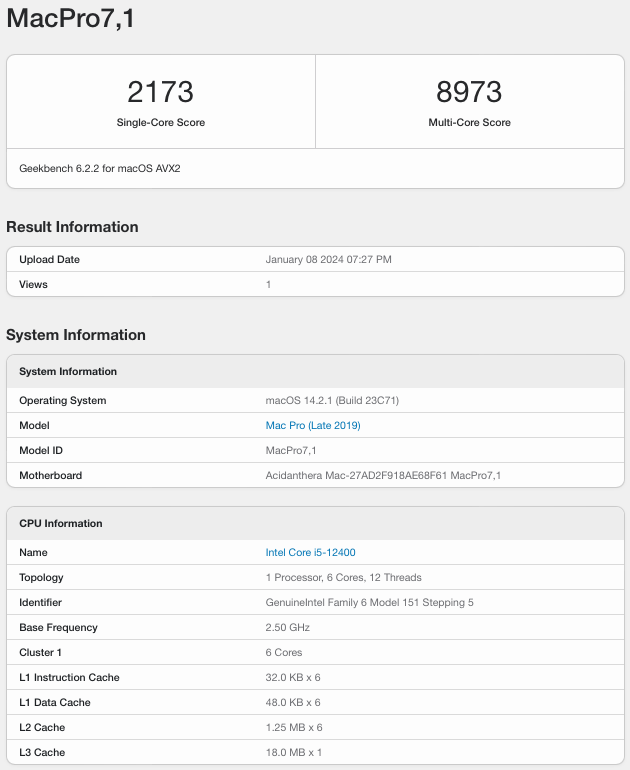This screenshot has height=770, width=630.
Task: Click the Base Frequency label
Action: [x=58, y=628]
